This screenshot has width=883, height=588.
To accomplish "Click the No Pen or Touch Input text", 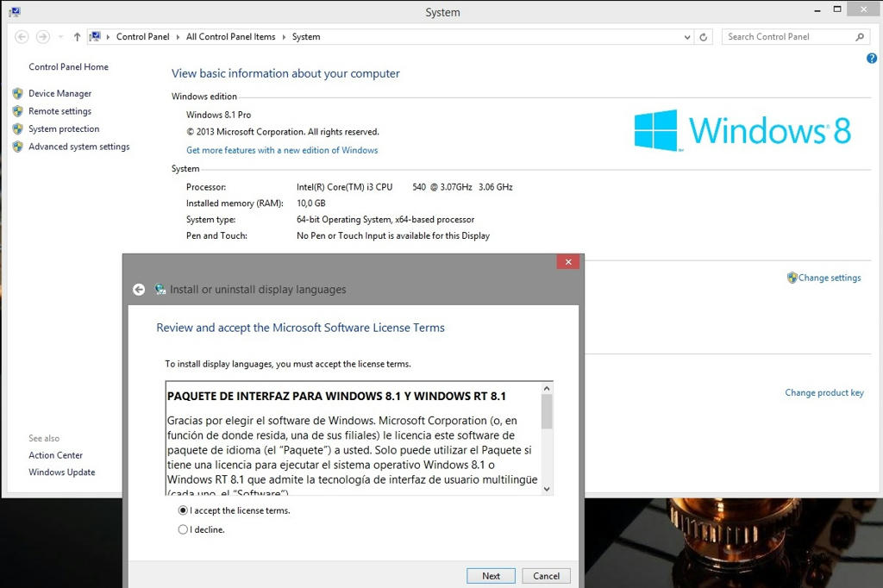I will (393, 236).
